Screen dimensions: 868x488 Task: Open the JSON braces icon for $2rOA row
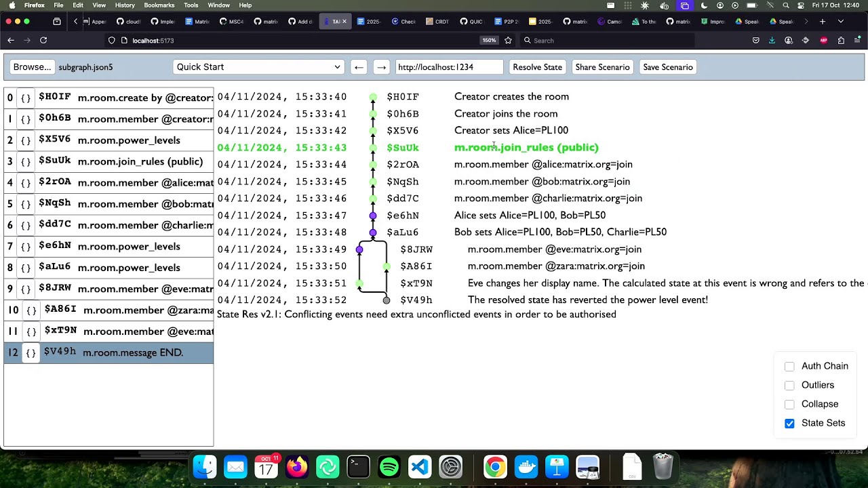tap(26, 183)
